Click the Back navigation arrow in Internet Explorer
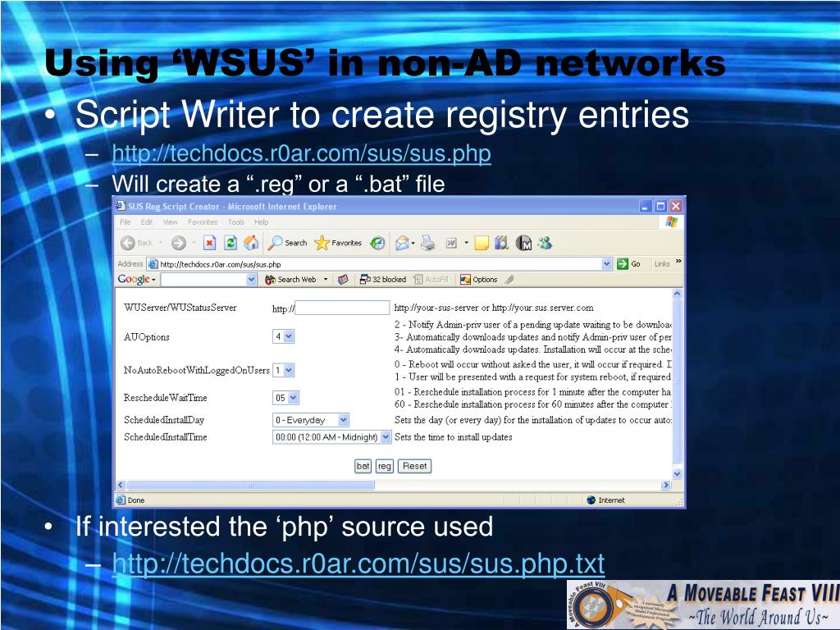The image size is (840, 630). [128, 243]
